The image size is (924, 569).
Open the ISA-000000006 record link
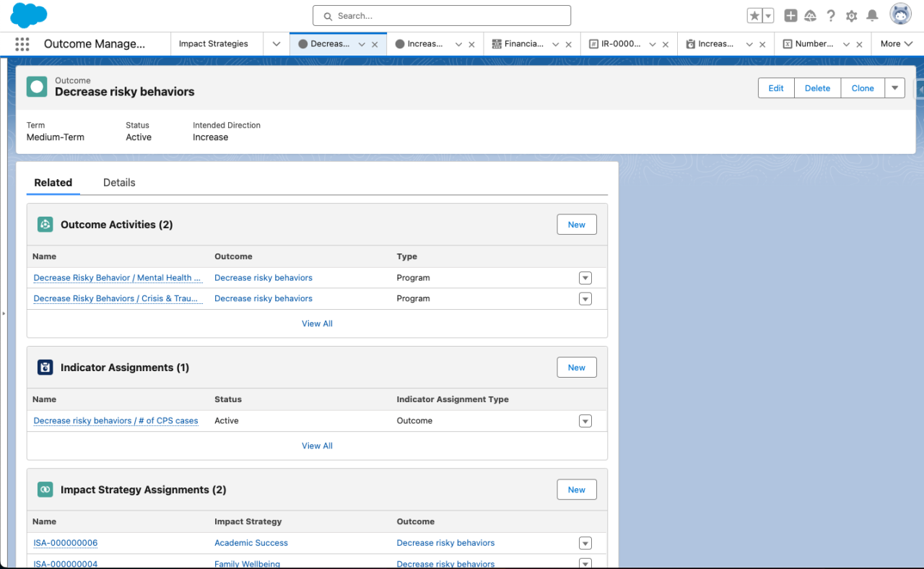(66, 543)
